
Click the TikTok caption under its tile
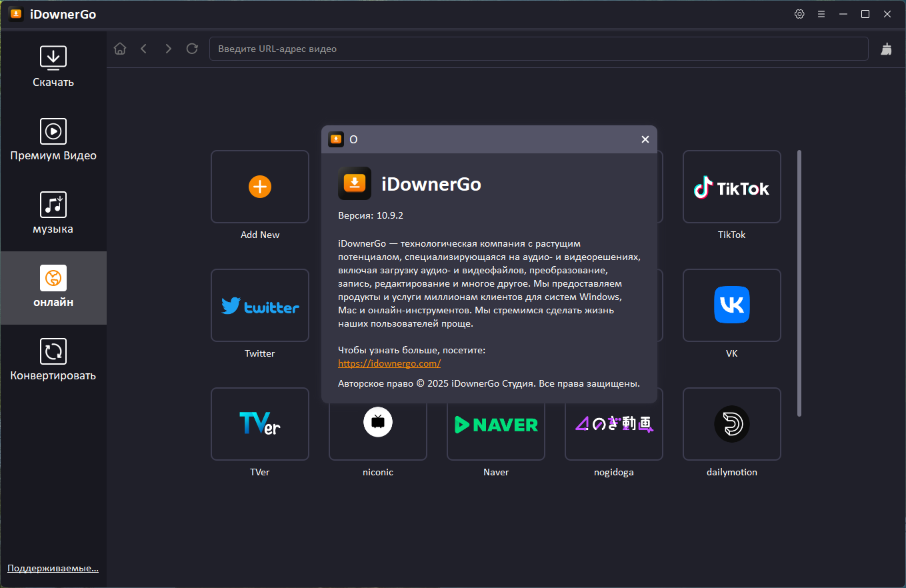click(x=732, y=235)
